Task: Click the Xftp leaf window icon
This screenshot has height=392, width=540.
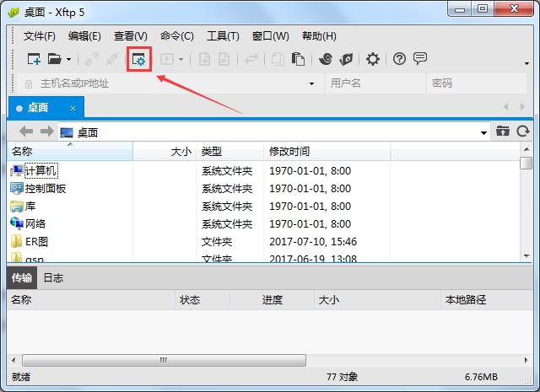Action: pyautogui.click(x=346, y=59)
